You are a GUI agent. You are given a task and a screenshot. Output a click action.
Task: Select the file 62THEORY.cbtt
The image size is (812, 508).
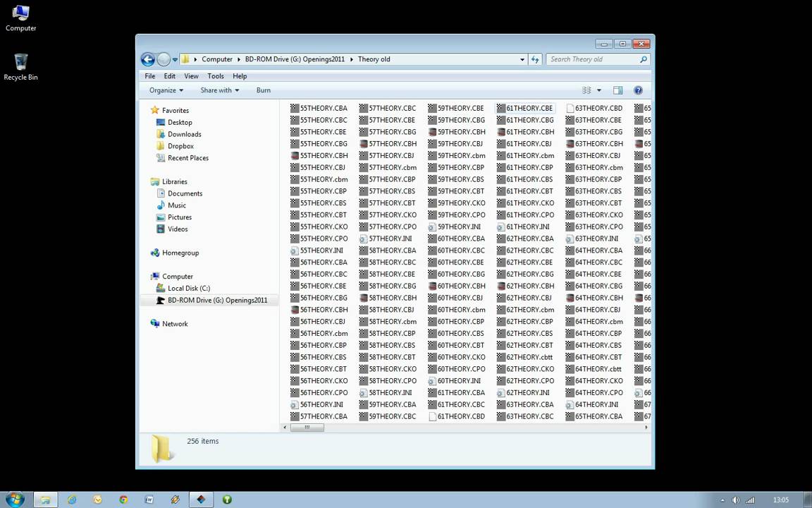point(524,357)
